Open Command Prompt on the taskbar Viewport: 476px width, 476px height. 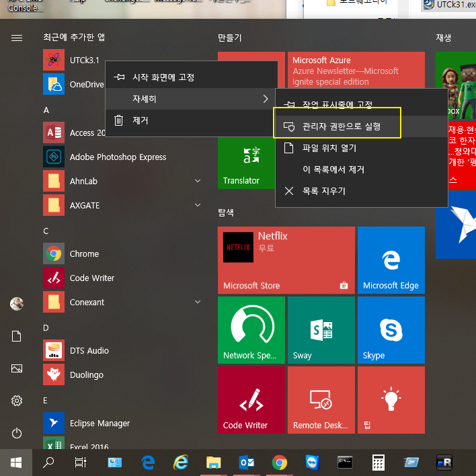pos(345,463)
